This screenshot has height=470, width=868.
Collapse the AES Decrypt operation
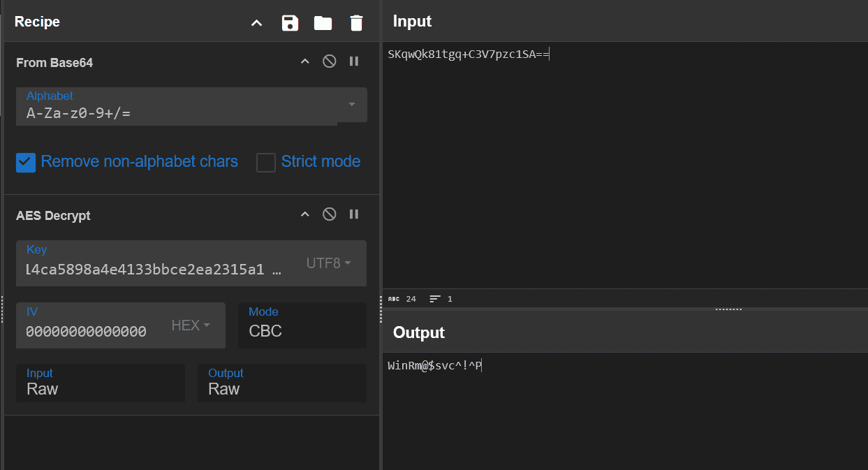pyautogui.click(x=304, y=214)
